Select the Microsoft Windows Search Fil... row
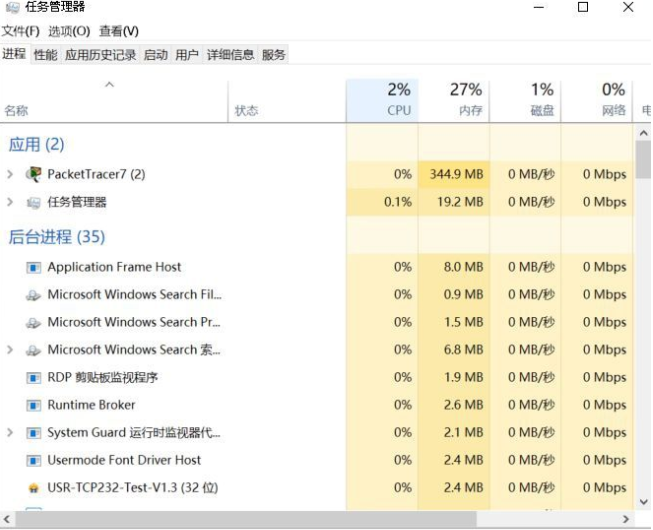The width and height of the screenshot is (653, 530). (134, 295)
